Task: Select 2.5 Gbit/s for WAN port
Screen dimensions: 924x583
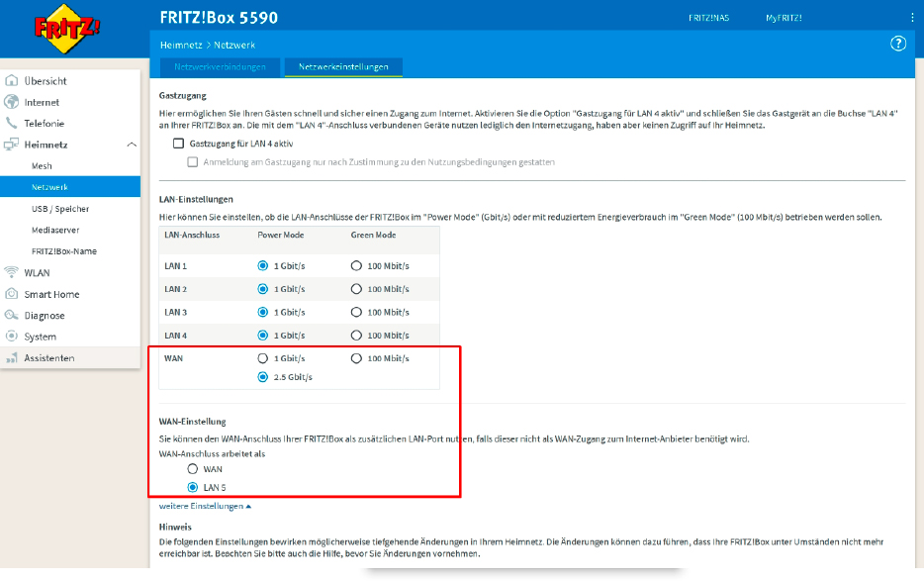Action: click(x=263, y=377)
